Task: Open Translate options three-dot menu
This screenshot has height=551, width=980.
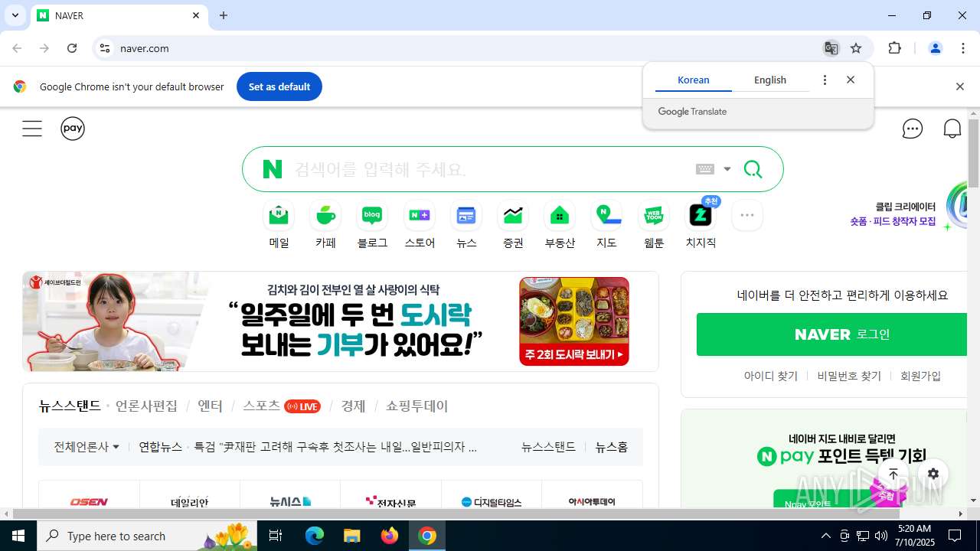Action: point(825,80)
